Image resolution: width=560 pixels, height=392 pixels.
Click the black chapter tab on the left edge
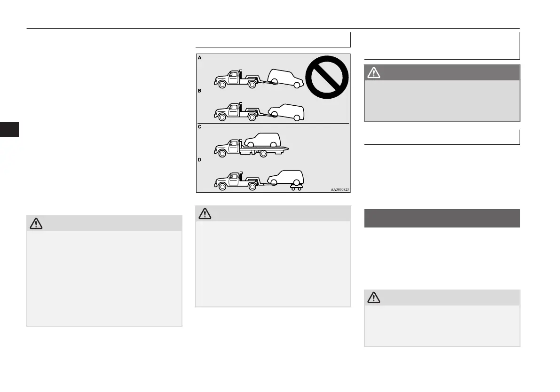tap(9, 130)
